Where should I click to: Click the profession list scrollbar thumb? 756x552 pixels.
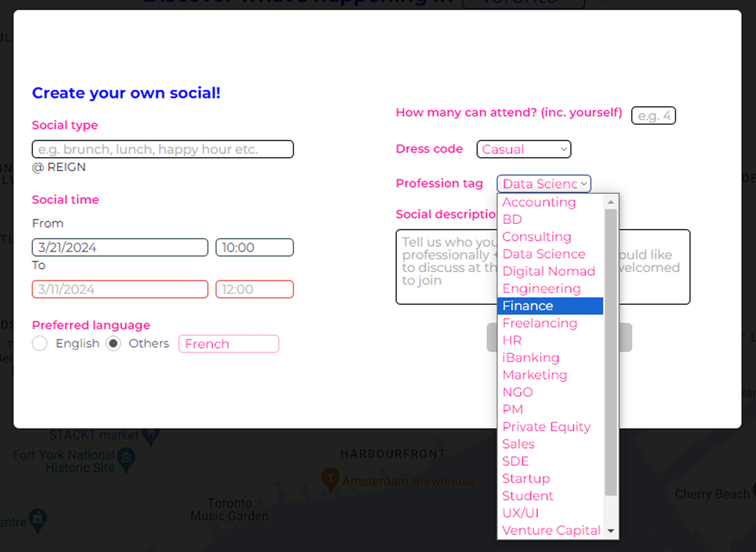pos(611,352)
